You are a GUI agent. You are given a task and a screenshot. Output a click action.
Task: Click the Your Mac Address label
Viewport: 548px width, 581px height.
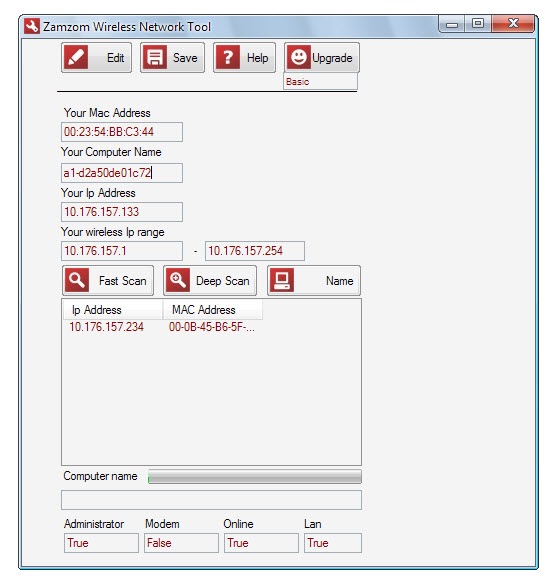tap(107, 113)
